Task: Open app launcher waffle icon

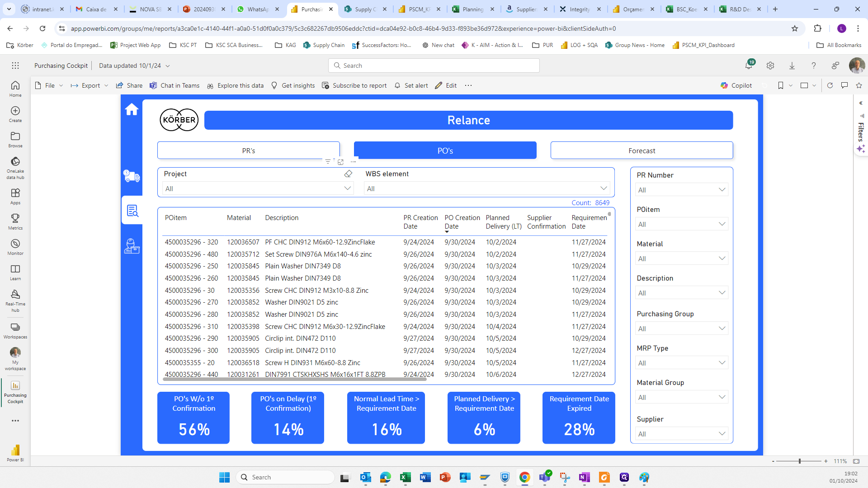Action: point(15,66)
